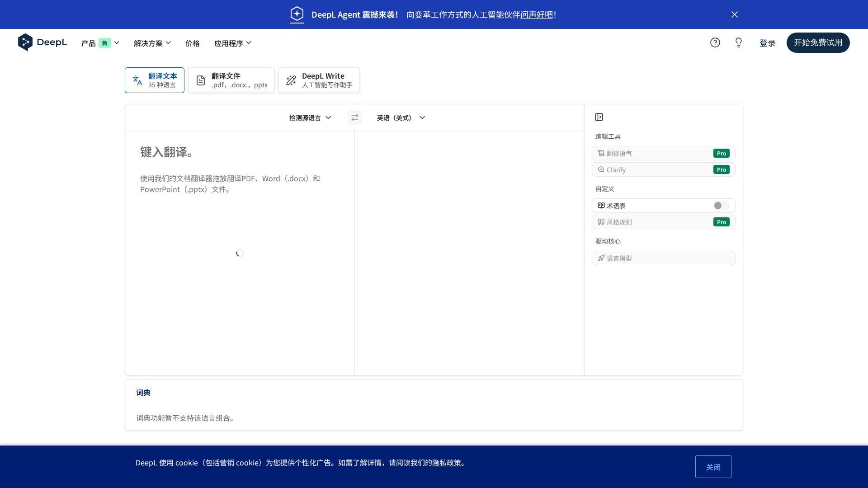Open the 英语（美式）target language dropdown

tap(401, 117)
